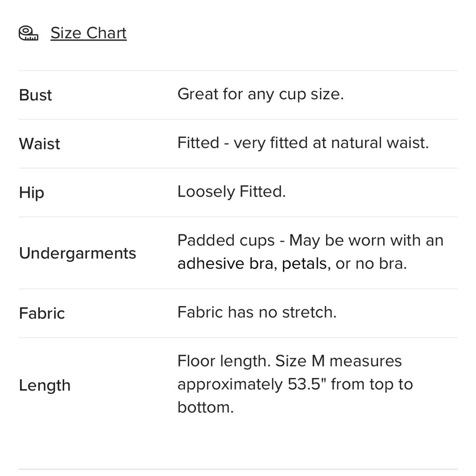Click the 'Padded cups' description line
476x476 pixels.
click(x=310, y=240)
